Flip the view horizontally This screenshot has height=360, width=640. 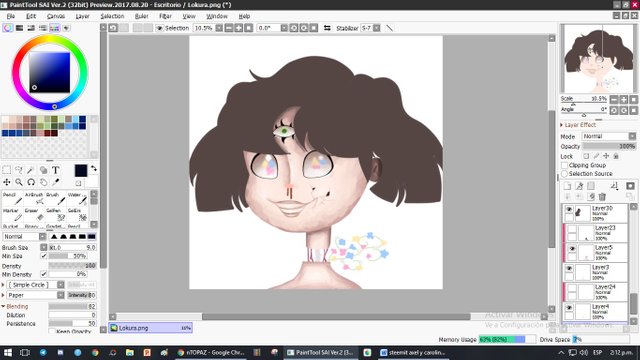pyautogui.click(x=327, y=28)
